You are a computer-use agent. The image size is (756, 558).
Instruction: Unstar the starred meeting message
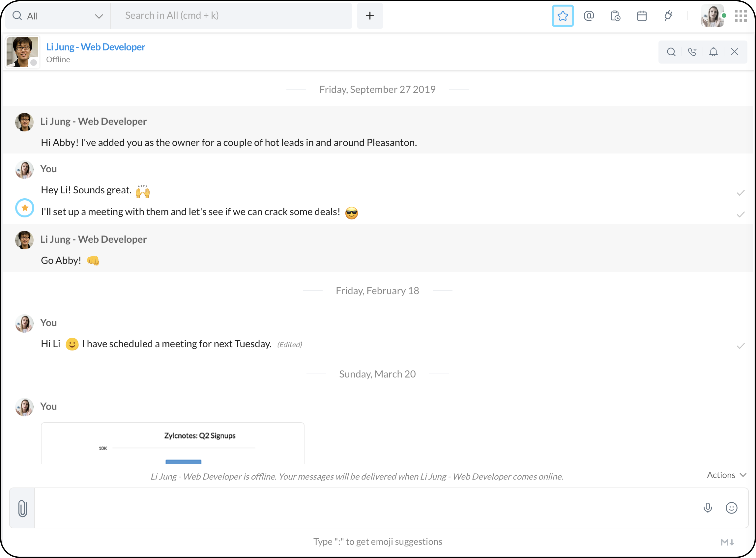[25, 208]
